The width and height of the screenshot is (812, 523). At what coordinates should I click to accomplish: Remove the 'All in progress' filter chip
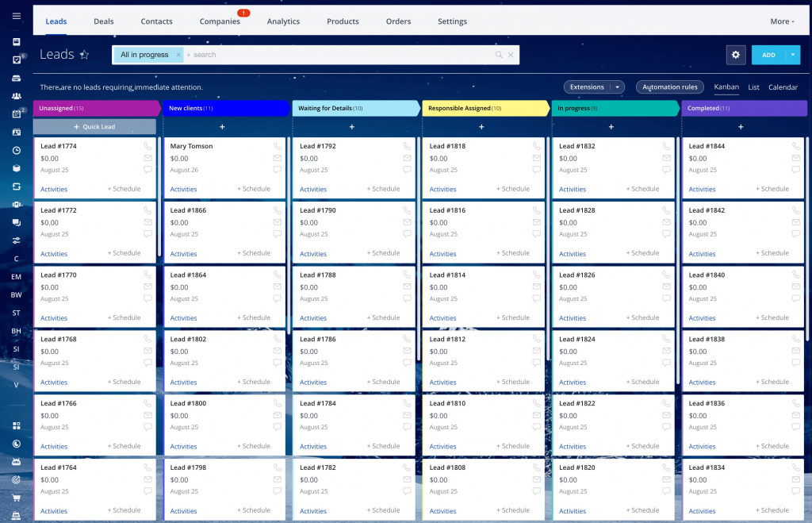tap(178, 55)
